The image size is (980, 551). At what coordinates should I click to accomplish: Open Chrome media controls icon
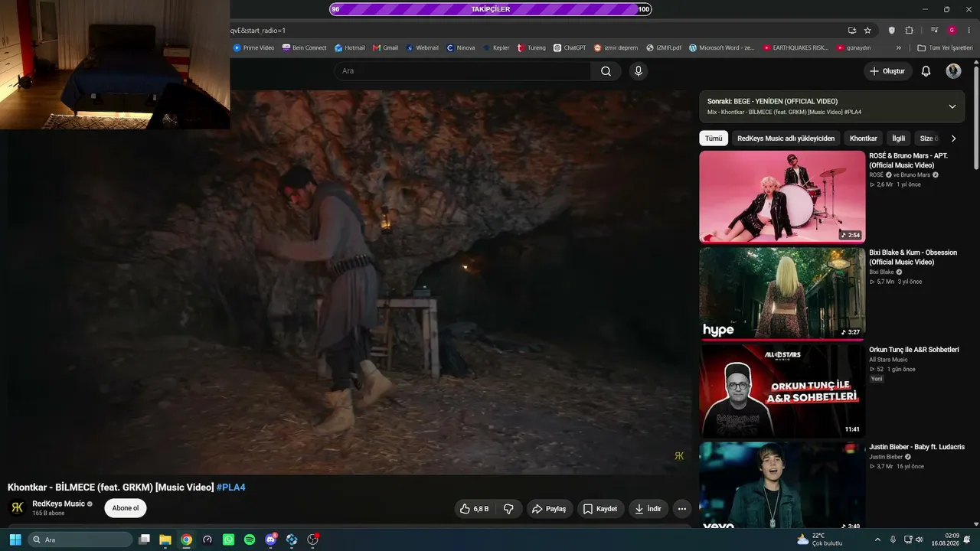935,31
